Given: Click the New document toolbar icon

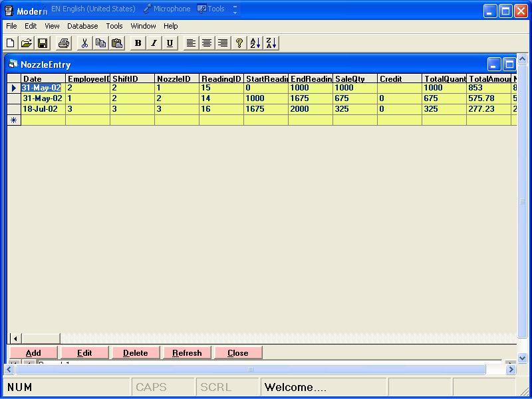Looking at the screenshot, I should point(11,43).
